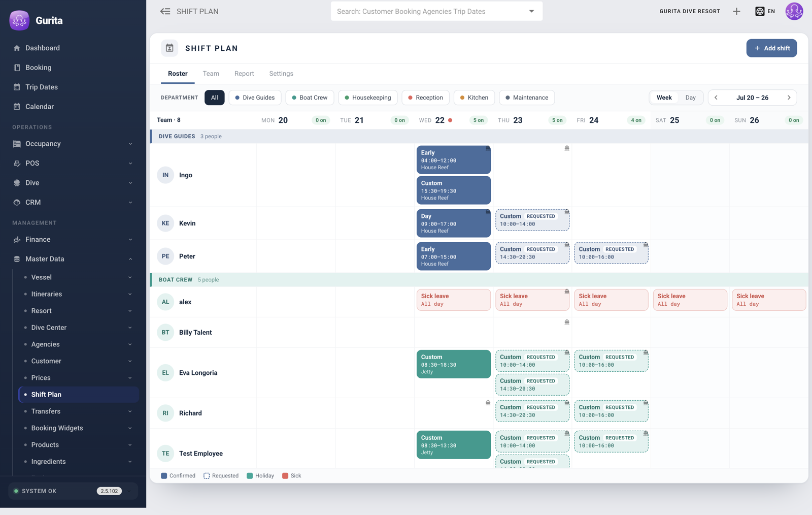Click Test Employee's TE avatar

[x=165, y=453]
